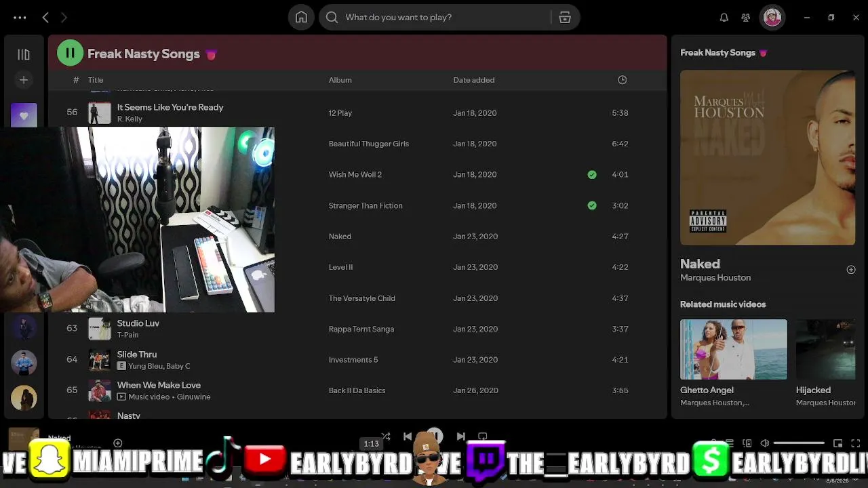868x488 pixels.
Task: Go forward with the right arrow
Action: pos(64,18)
